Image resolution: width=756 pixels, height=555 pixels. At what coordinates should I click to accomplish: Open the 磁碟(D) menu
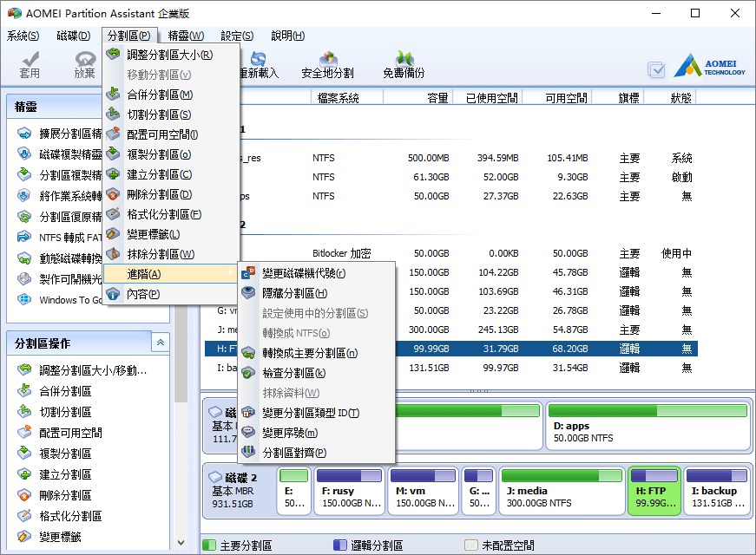pyautogui.click(x=73, y=36)
